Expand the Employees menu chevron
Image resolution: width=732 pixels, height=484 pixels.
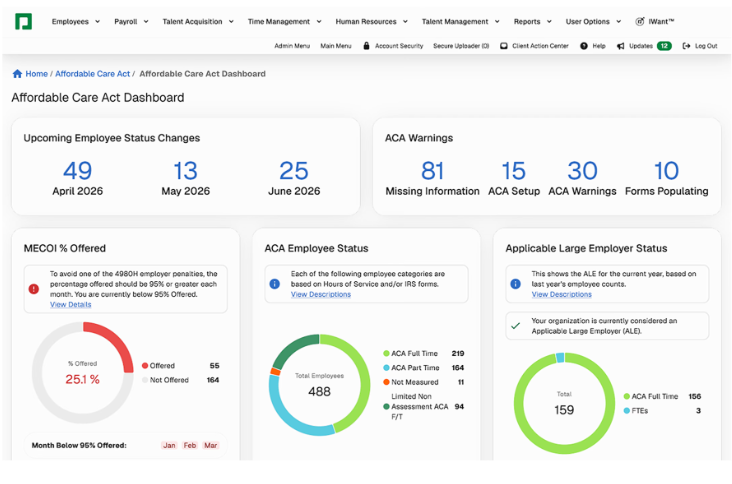(x=98, y=21)
